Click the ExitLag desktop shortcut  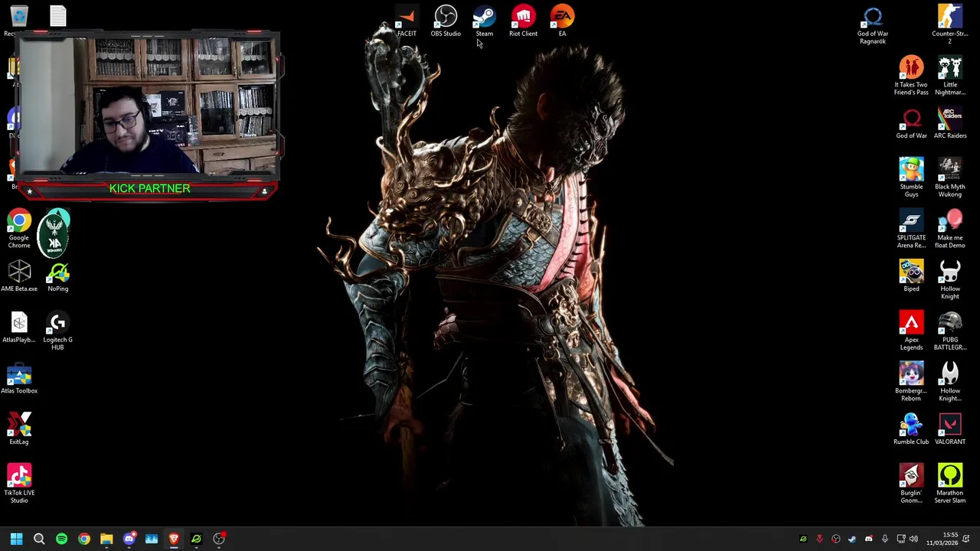19,429
